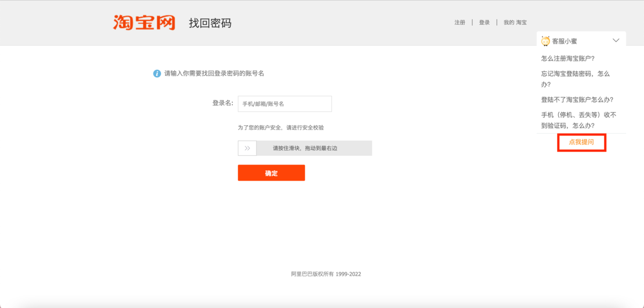Open the 注册 link
This screenshot has width=644, height=308.
pyautogui.click(x=460, y=23)
